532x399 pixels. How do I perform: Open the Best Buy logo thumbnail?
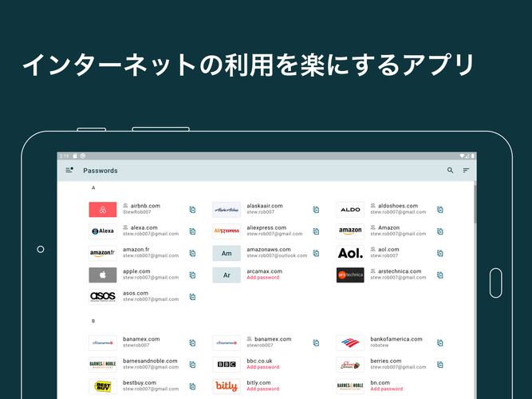pyautogui.click(x=103, y=386)
